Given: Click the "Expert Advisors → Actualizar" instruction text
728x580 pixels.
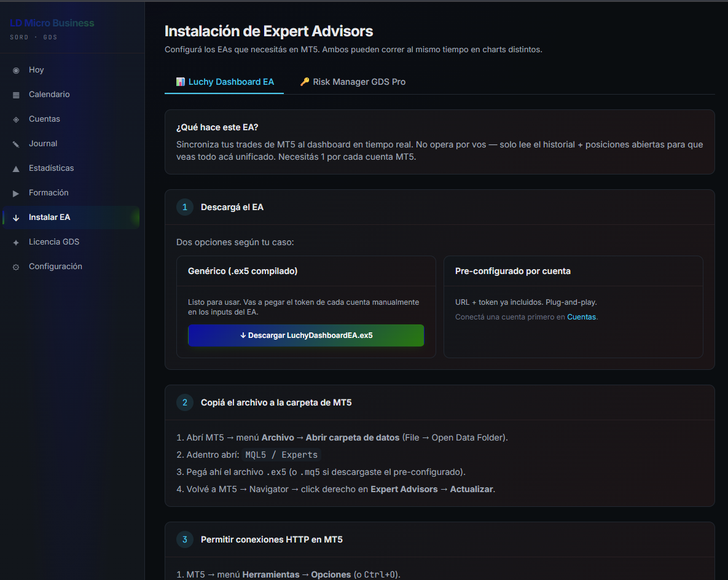Looking at the screenshot, I should tap(432, 489).
